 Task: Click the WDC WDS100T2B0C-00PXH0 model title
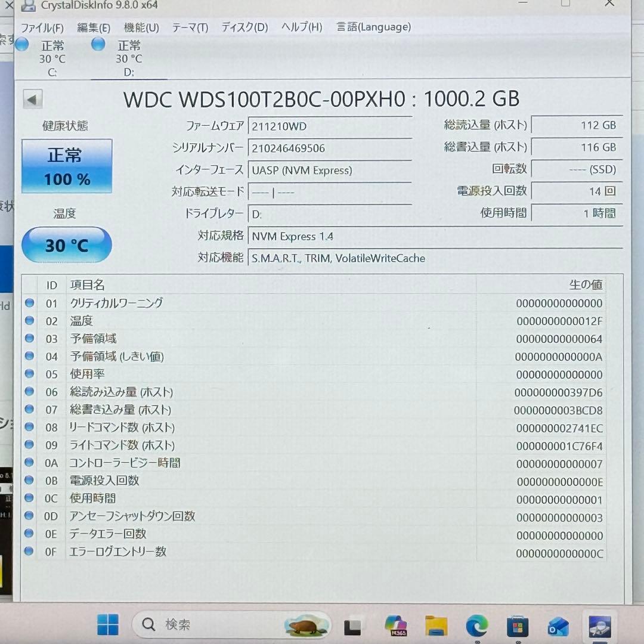click(x=265, y=99)
